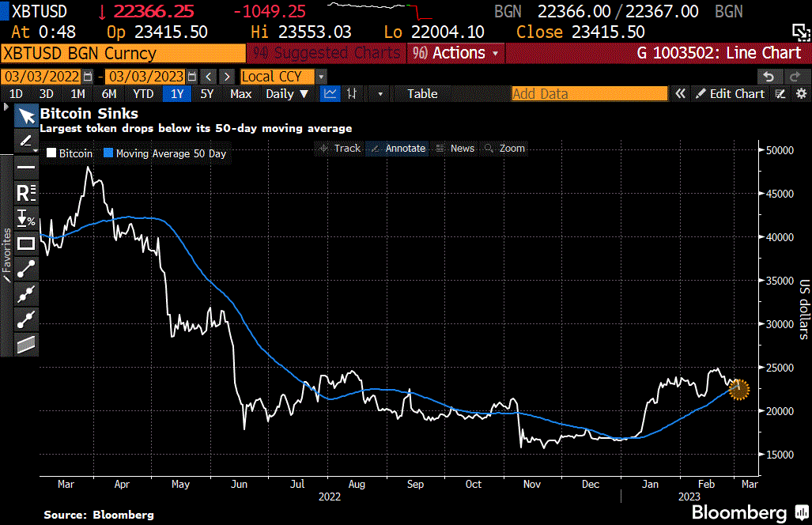Select the 1M time range
Viewport: 812px width, 525px height.
[77, 94]
